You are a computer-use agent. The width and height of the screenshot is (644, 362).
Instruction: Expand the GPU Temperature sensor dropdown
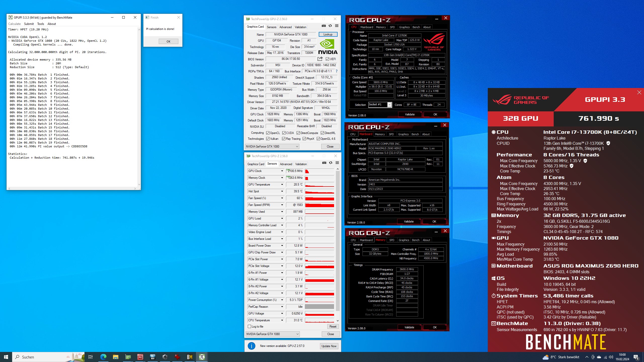click(282, 185)
